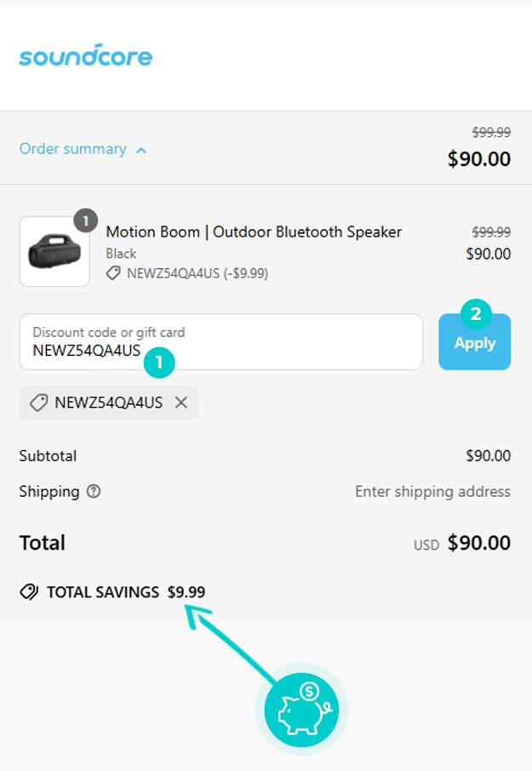Screen dimensions: 532x771
Task: Select the Motion Boom speaker thumbnail
Action: click(54, 251)
